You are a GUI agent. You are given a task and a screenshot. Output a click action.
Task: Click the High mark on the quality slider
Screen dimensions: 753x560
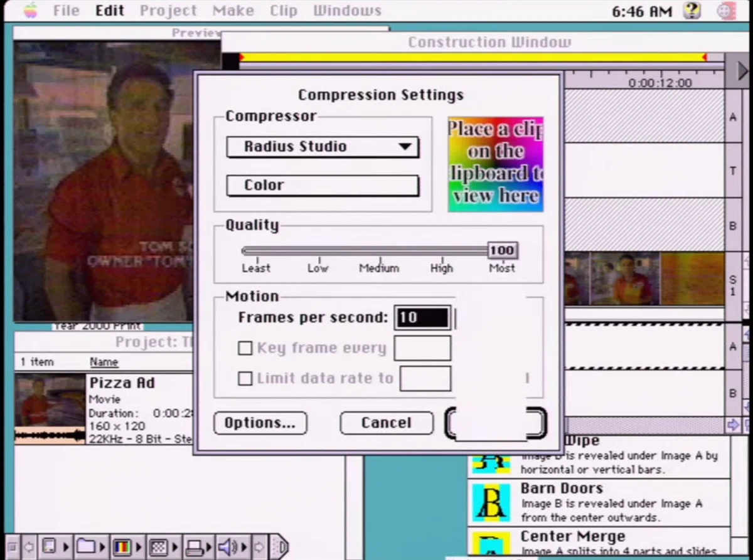pyautogui.click(x=442, y=268)
